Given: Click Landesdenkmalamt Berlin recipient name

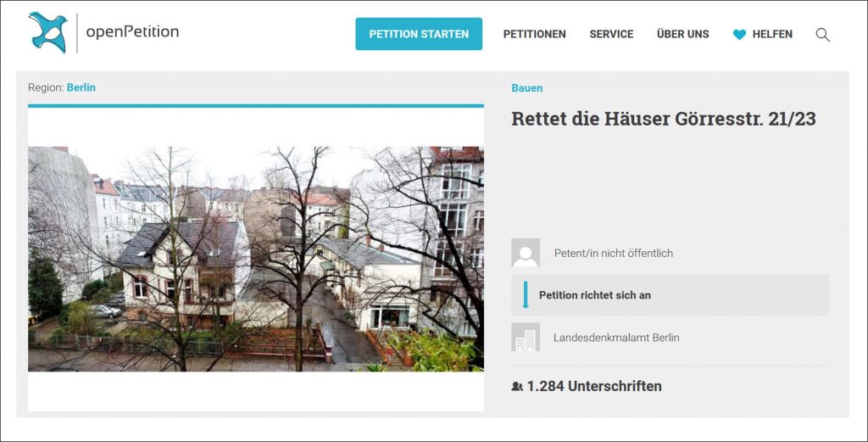Looking at the screenshot, I should pyautogui.click(x=616, y=338).
